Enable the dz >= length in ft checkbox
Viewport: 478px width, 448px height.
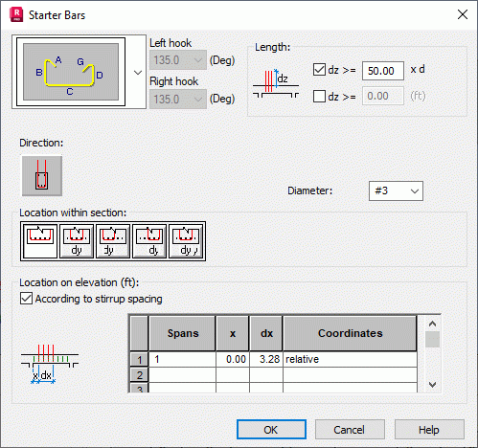coord(319,96)
